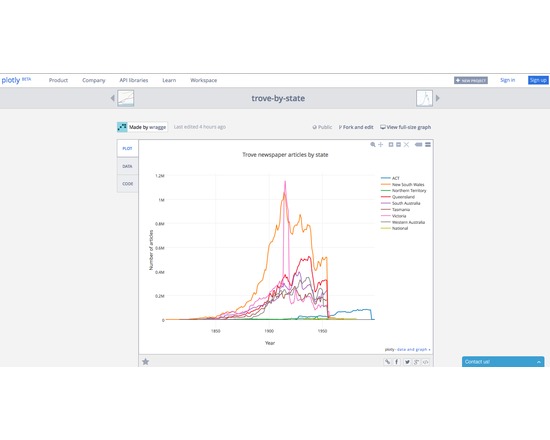Toggle ACT trace in legend
This screenshot has height=440, width=550.
click(x=390, y=178)
